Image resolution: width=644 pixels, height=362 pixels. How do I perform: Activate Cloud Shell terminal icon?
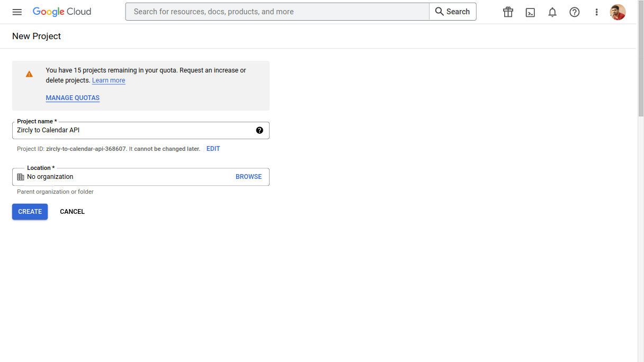pos(530,12)
